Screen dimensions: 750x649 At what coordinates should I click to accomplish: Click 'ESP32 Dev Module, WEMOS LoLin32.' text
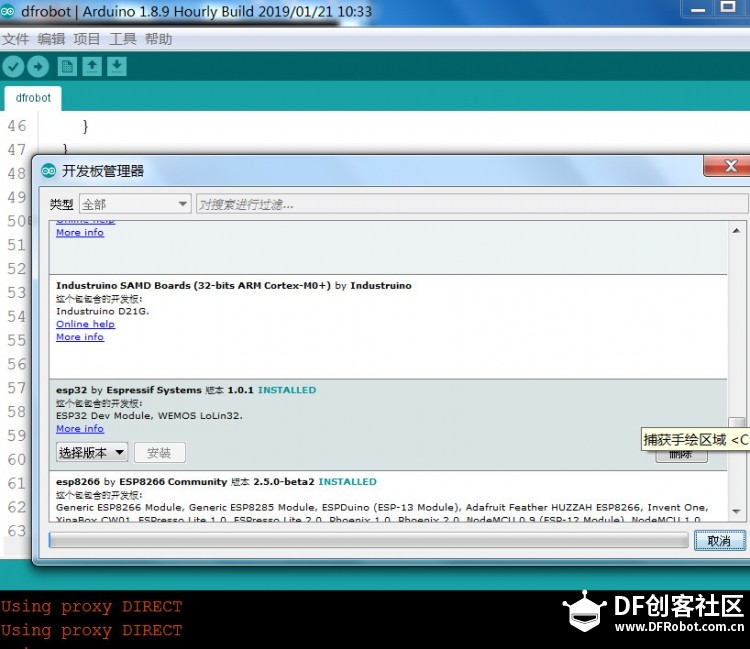tap(149, 416)
